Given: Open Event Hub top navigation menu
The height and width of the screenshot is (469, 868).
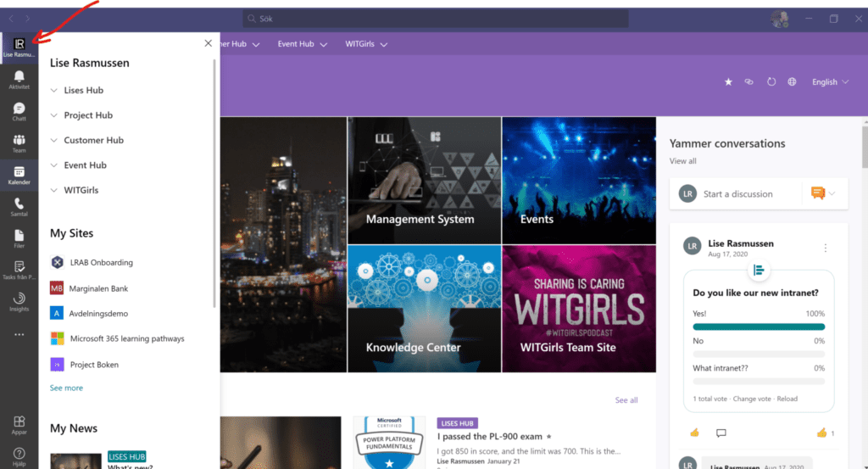Looking at the screenshot, I should (x=303, y=44).
